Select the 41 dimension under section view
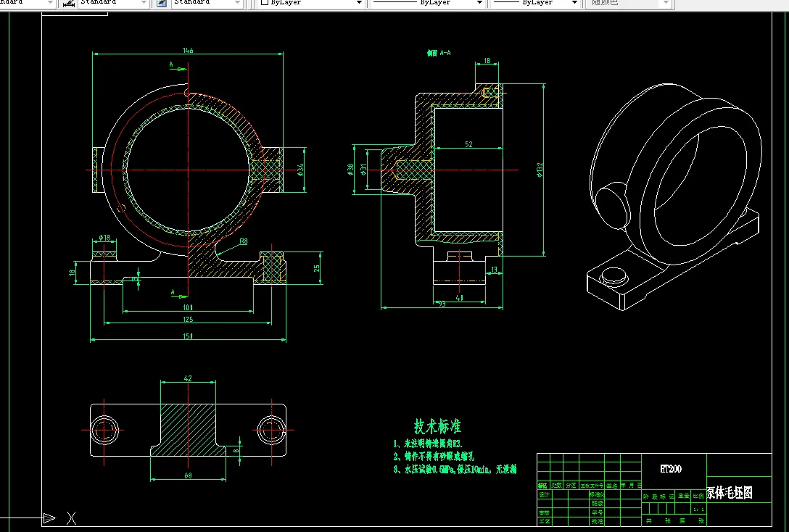 459,298
